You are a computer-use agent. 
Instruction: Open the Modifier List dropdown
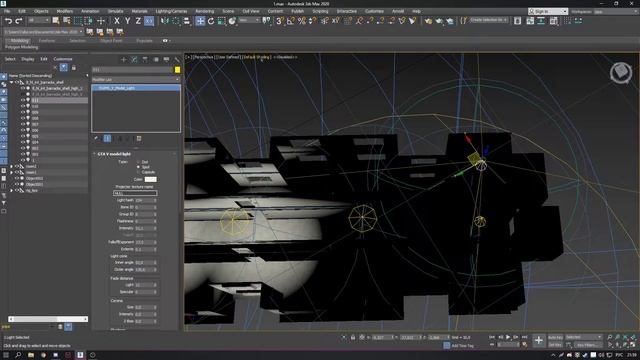click(136, 80)
